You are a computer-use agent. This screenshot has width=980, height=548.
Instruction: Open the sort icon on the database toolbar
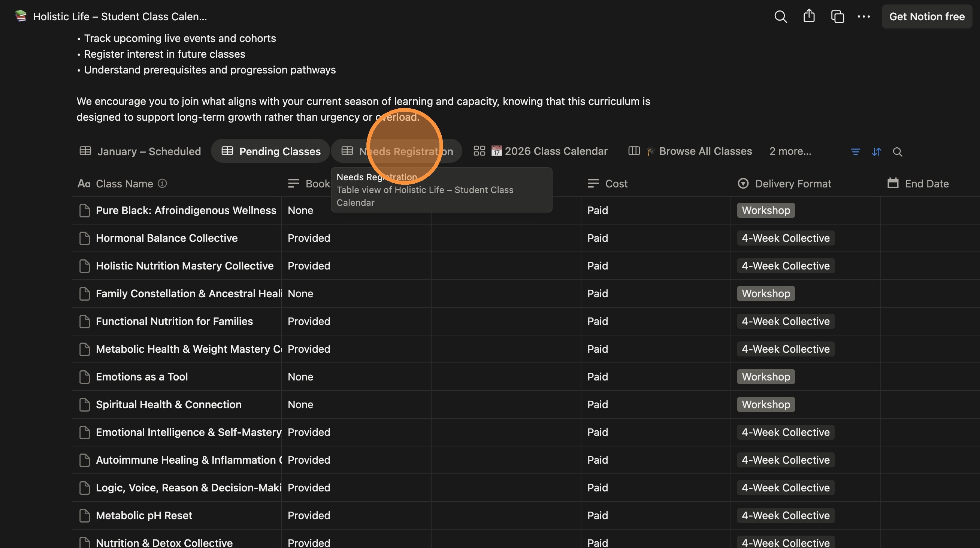877,151
